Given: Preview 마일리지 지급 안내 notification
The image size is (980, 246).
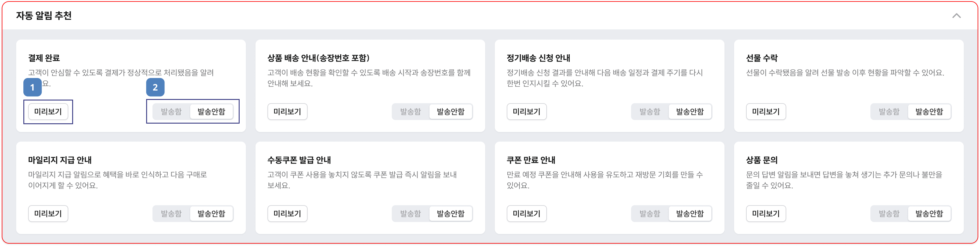Looking at the screenshot, I should click(x=48, y=214).
